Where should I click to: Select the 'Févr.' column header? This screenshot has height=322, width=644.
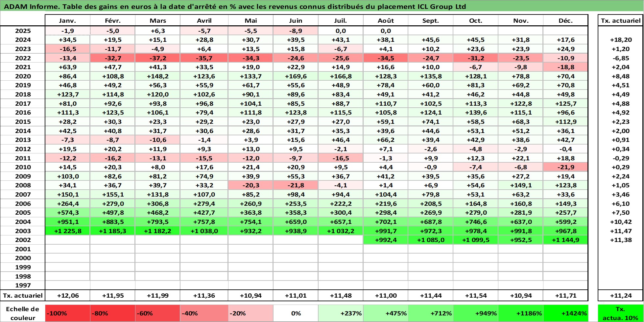pos(112,20)
